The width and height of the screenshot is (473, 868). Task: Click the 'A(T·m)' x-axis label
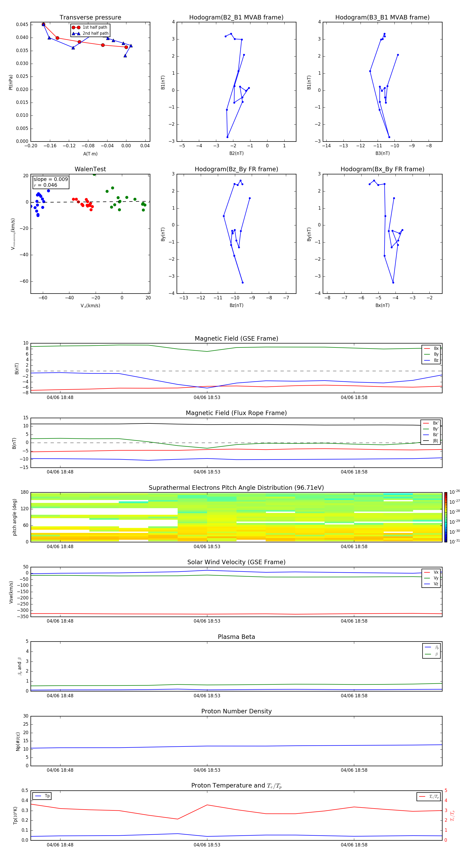90,154
